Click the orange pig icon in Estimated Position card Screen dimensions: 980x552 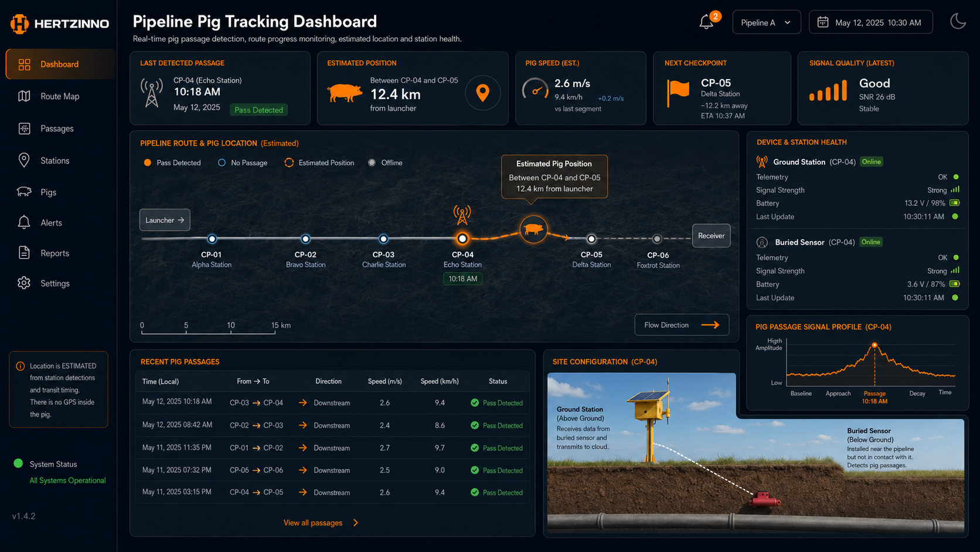pyautogui.click(x=345, y=93)
